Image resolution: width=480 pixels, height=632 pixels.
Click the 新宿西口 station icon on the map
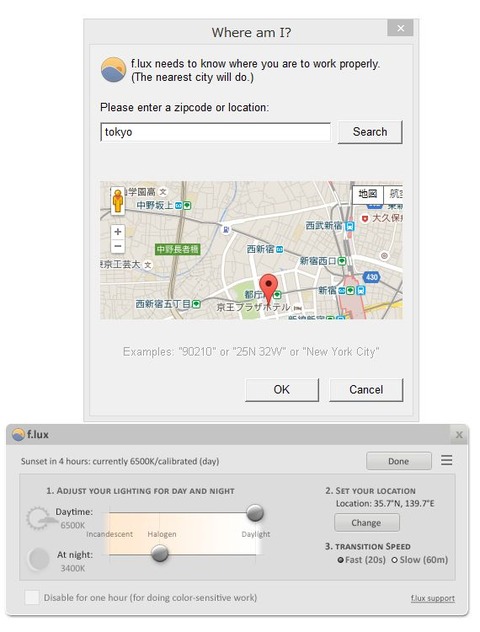point(342,261)
